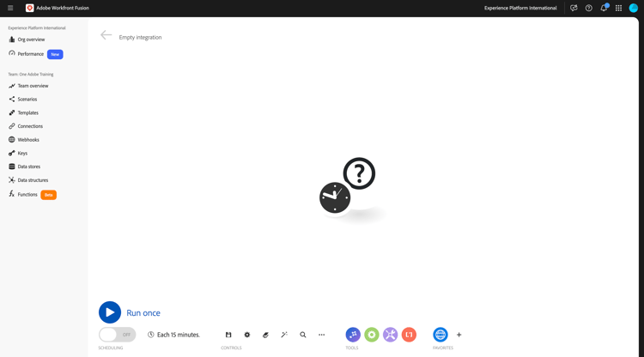Click the Empty integration title
The height and width of the screenshot is (357, 644).
tap(140, 38)
